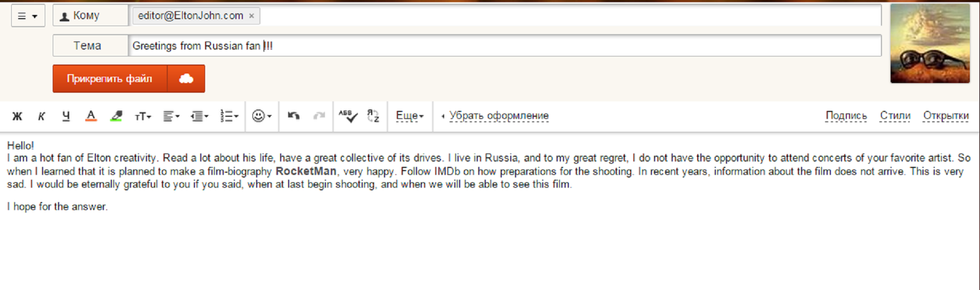Click Прикрепить файл button
980x290 pixels.
[110, 79]
